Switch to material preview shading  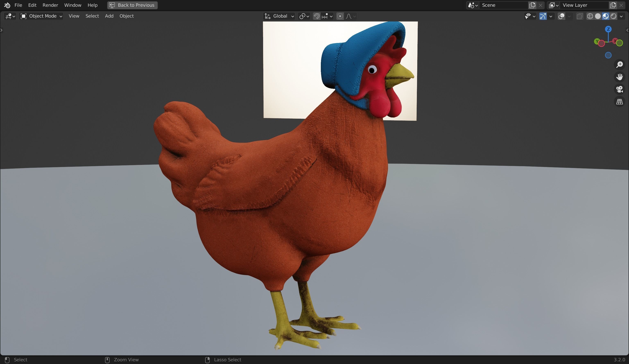point(605,16)
